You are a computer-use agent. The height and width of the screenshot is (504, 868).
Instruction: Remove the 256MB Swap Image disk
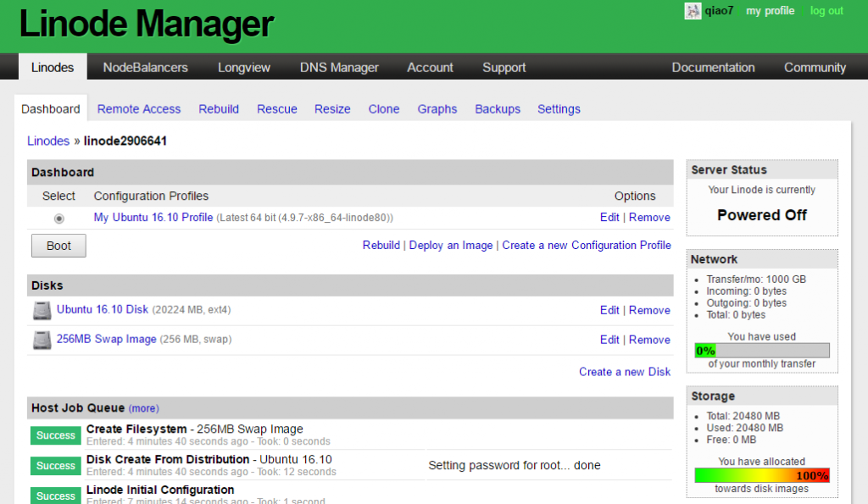tap(649, 340)
